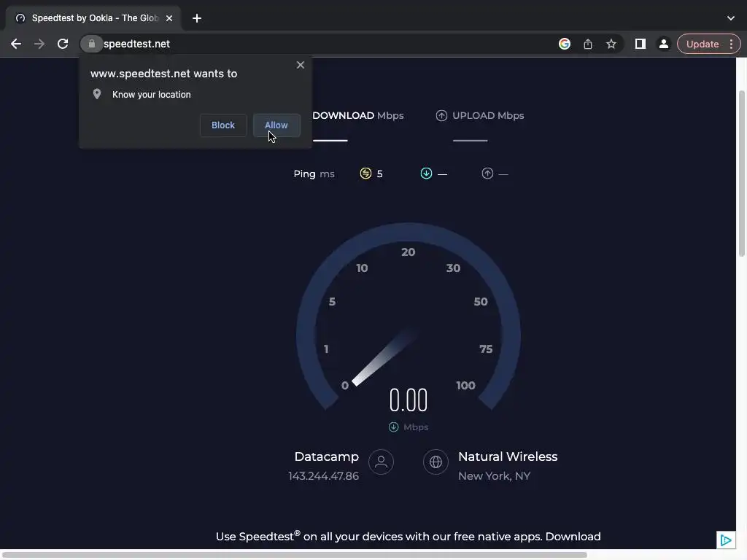
Task: Close the Speedtest by Ookla tab
Action: [169, 18]
